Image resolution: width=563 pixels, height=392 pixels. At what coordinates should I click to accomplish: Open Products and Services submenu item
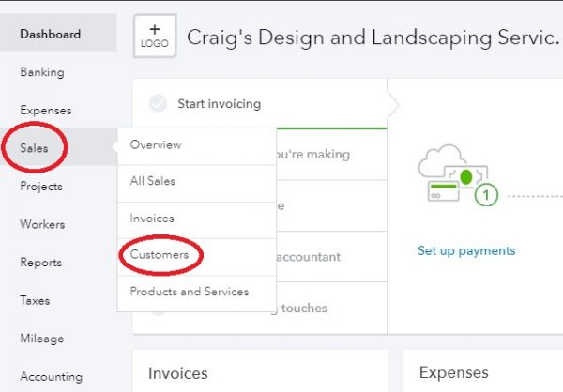(x=189, y=292)
